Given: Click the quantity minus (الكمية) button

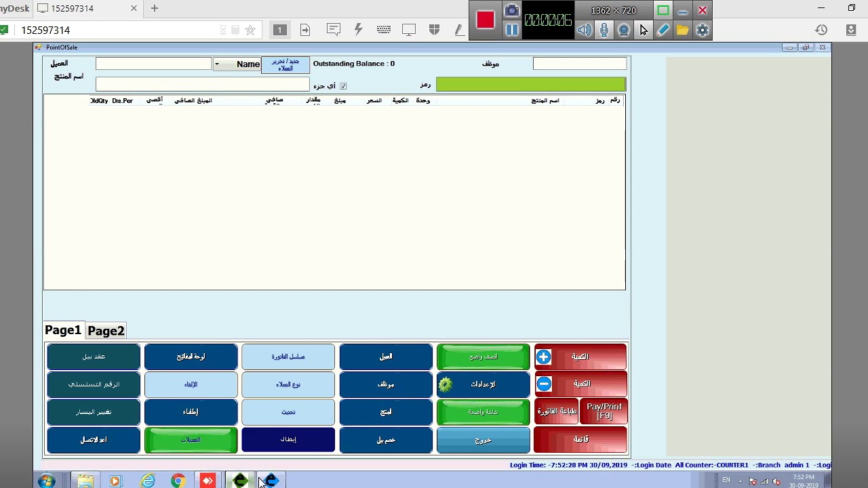Looking at the screenshot, I should (580, 384).
